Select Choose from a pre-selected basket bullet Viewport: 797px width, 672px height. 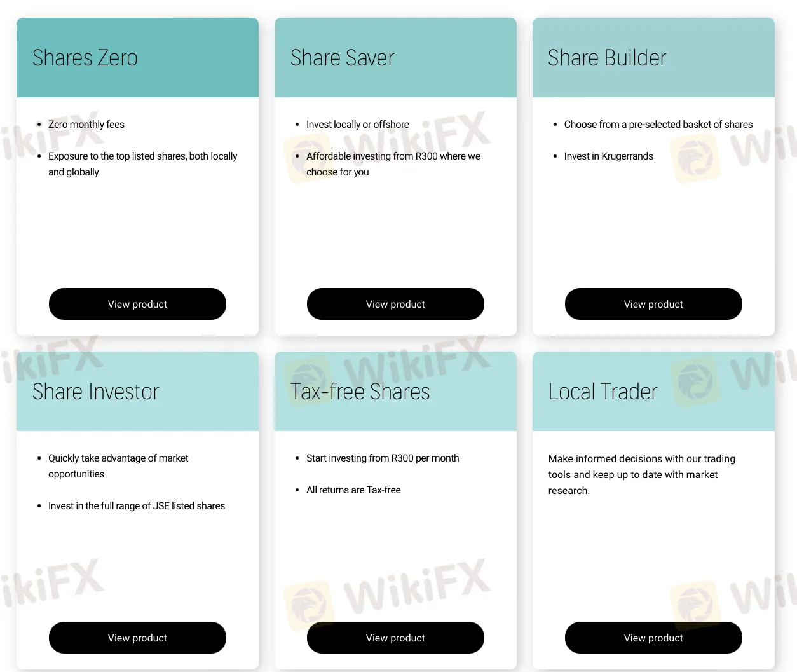click(658, 125)
